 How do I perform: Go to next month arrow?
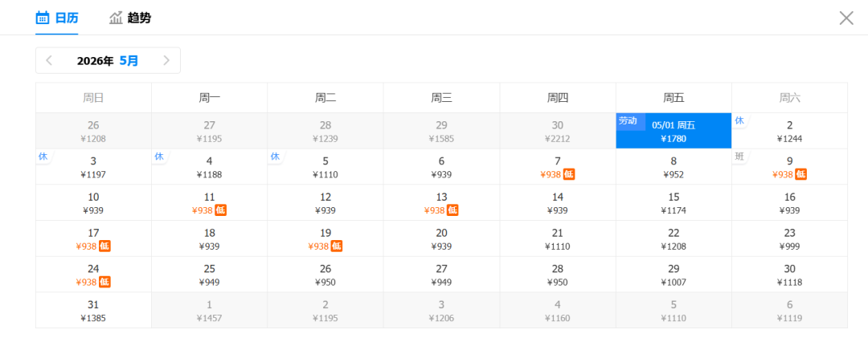[166, 60]
